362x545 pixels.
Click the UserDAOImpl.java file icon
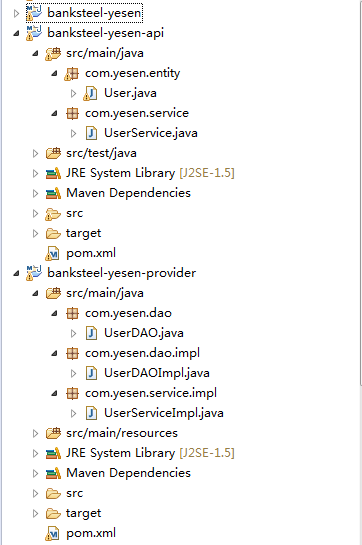(x=91, y=374)
